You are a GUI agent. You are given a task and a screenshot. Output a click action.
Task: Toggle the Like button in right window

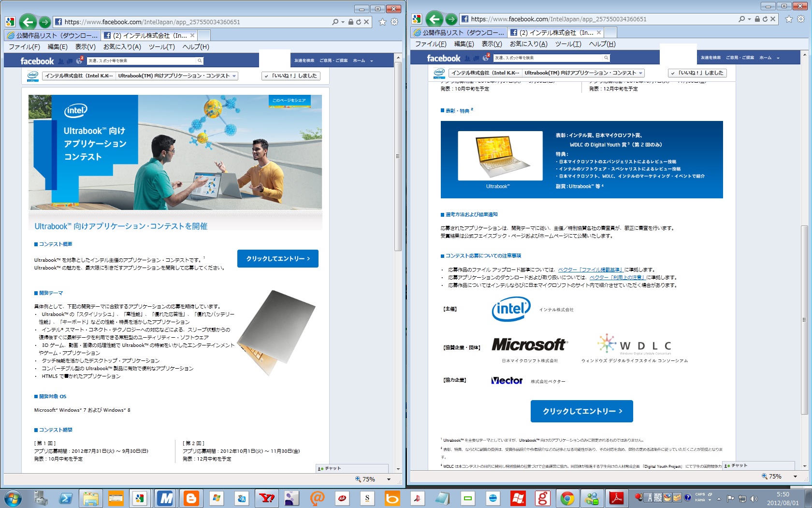pyautogui.click(x=697, y=73)
